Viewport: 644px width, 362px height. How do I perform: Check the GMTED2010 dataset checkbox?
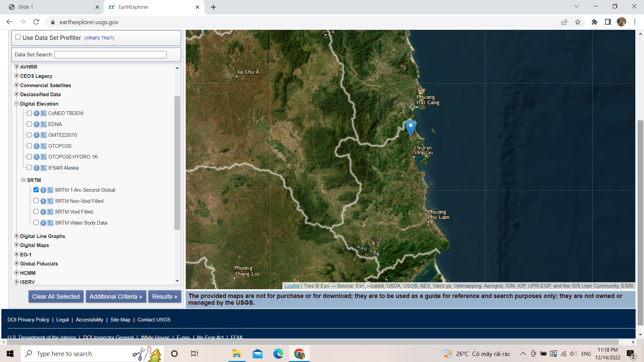point(30,135)
